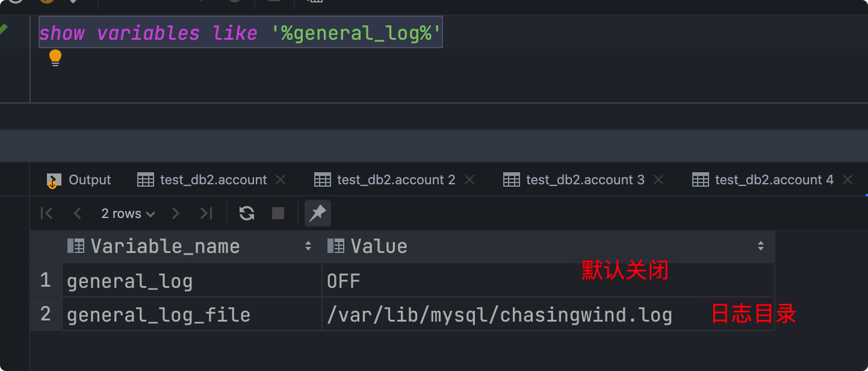Close the test_db2.account tab
This screenshot has width=868, height=371.
click(x=280, y=179)
